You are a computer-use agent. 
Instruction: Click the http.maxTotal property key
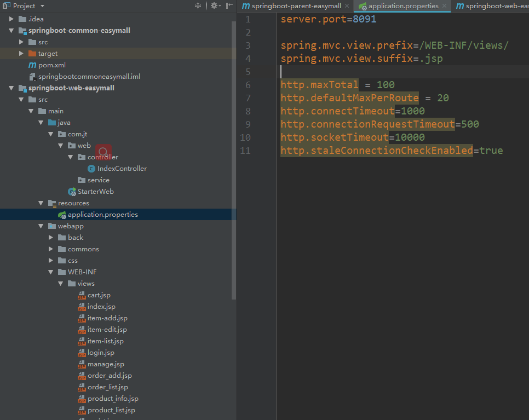point(319,85)
